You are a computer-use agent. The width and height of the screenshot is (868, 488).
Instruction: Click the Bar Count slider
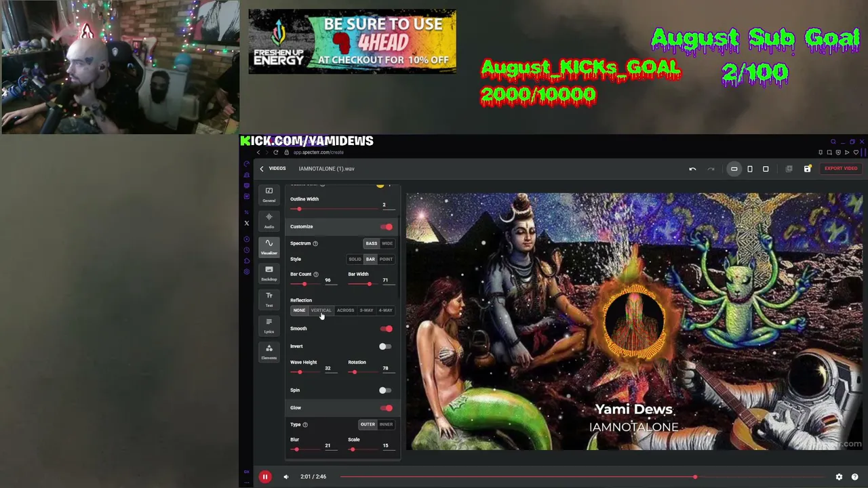click(307, 284)
